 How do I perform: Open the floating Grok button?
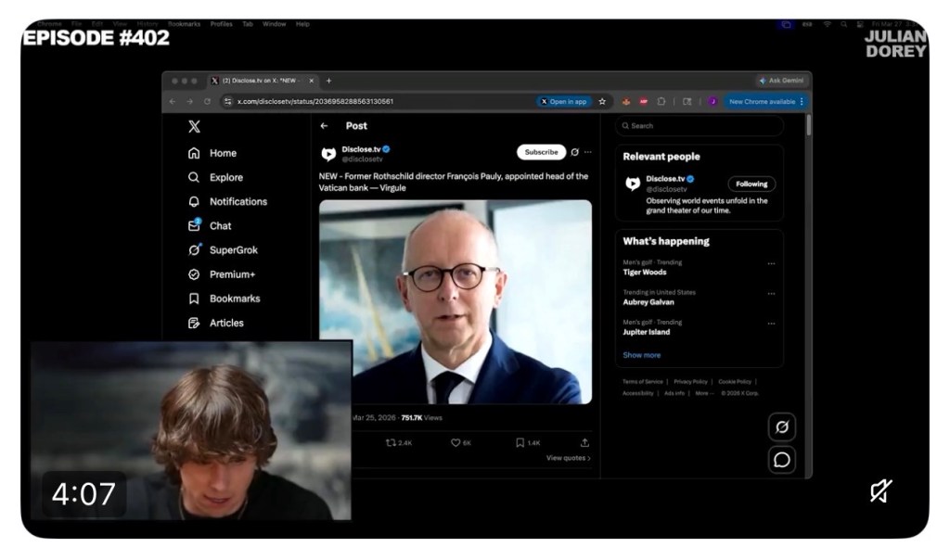pos(782,427)
